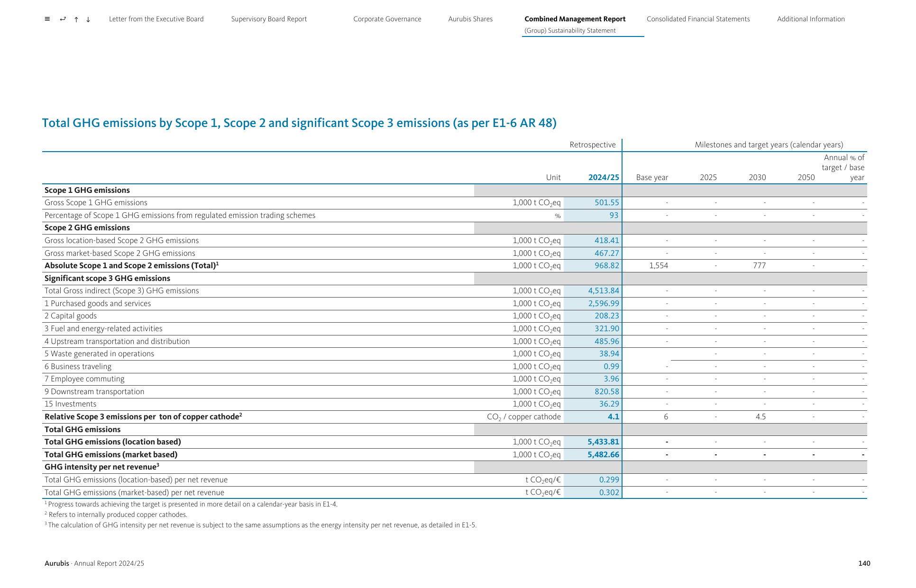Image resolution: width=916 pixels, height=588 pixels.
Task: Click the 2030 target value 4.5
Action: click(x=761, y=417)
